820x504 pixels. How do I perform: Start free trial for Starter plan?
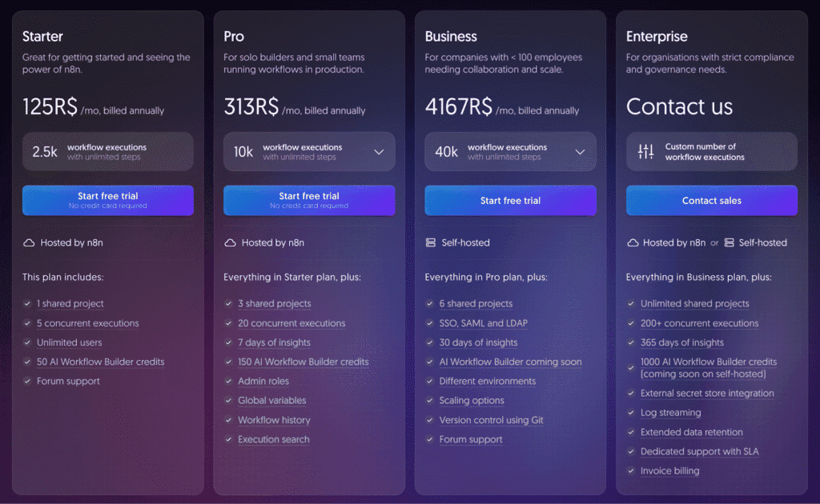click(107, 200)
